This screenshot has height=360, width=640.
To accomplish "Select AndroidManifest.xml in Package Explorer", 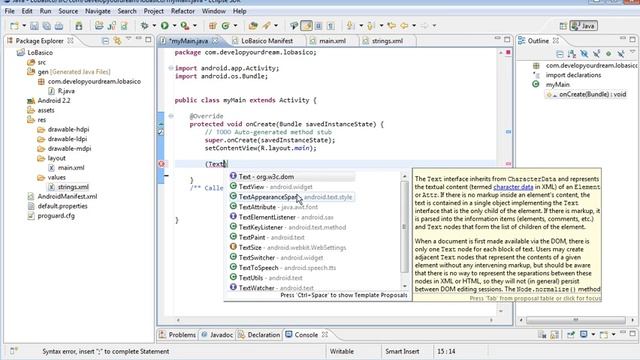I will coord(67,196).
